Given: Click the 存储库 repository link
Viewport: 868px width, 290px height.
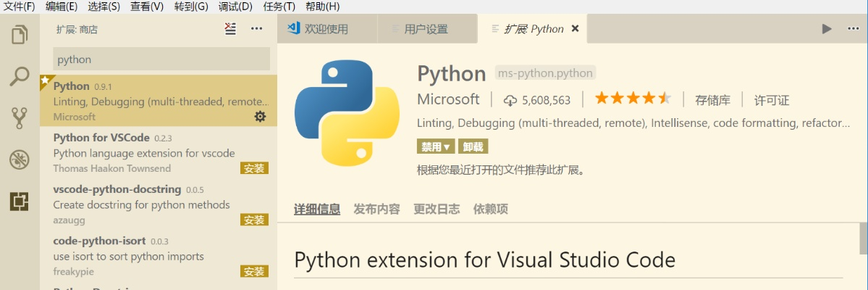Looking at the screenshot, I should pyautogui.click(x=712, y=100).
